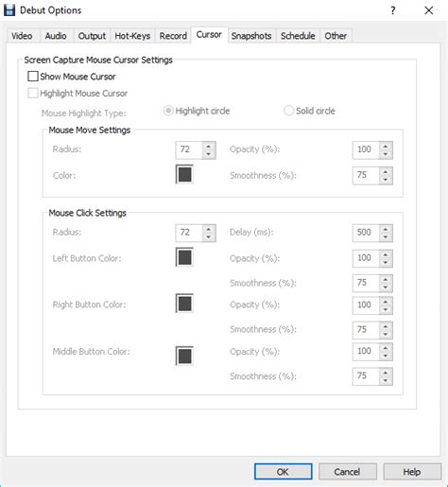Click the Mouse Move Radius value field
The width and height of the screenshot is (448, 487).
click(x=189, y=150)
